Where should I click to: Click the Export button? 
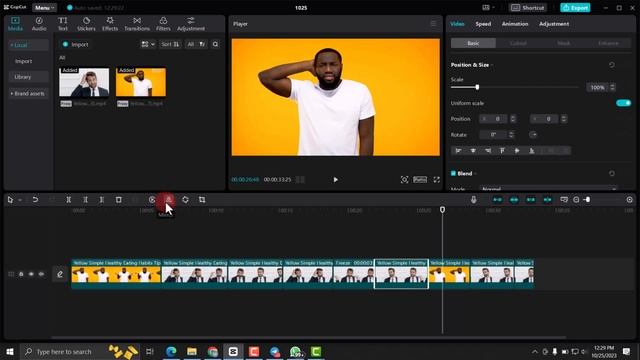click(575, 7)
